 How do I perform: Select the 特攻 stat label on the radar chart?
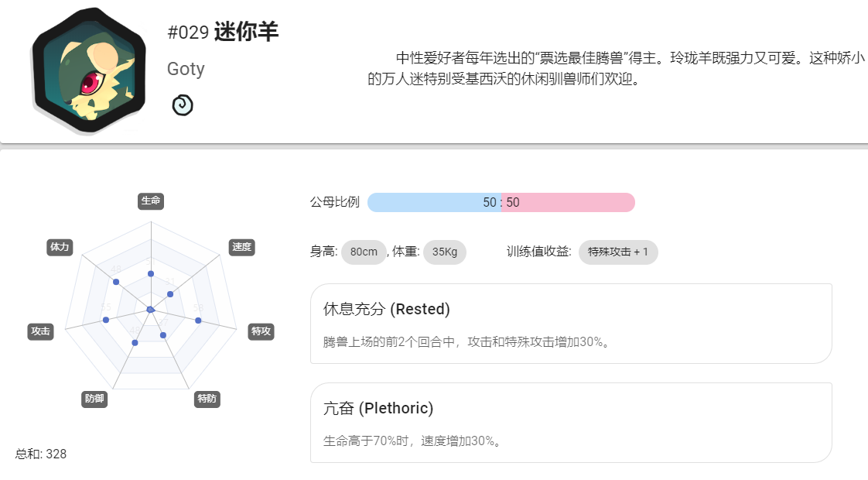click(x=261, y=331)
